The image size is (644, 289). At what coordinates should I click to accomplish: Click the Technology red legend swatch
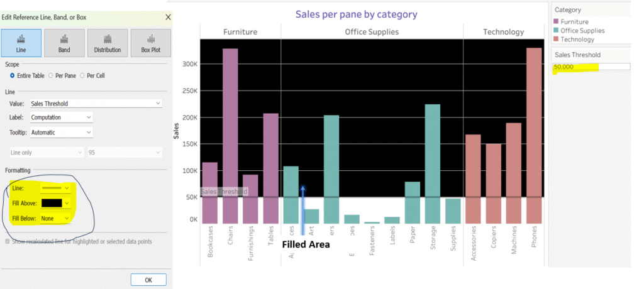[x=556, y=39]
